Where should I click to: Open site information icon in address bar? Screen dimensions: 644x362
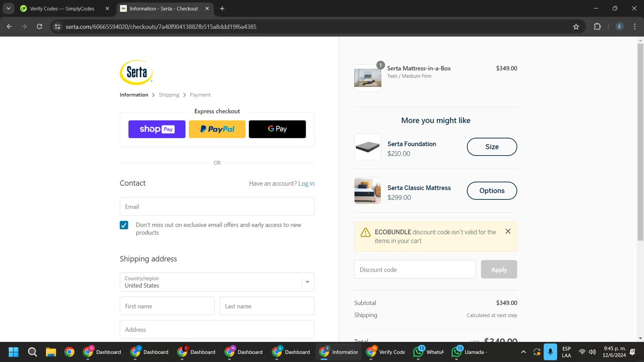58,27
